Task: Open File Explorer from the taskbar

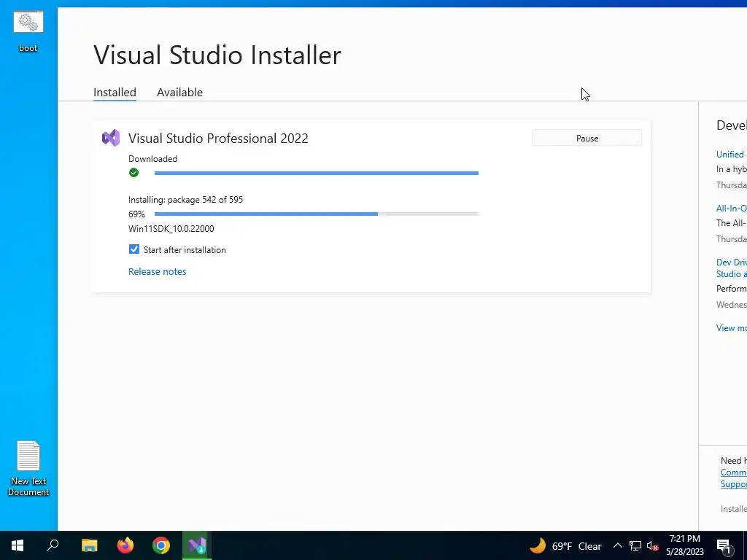Action: point(89,545)
